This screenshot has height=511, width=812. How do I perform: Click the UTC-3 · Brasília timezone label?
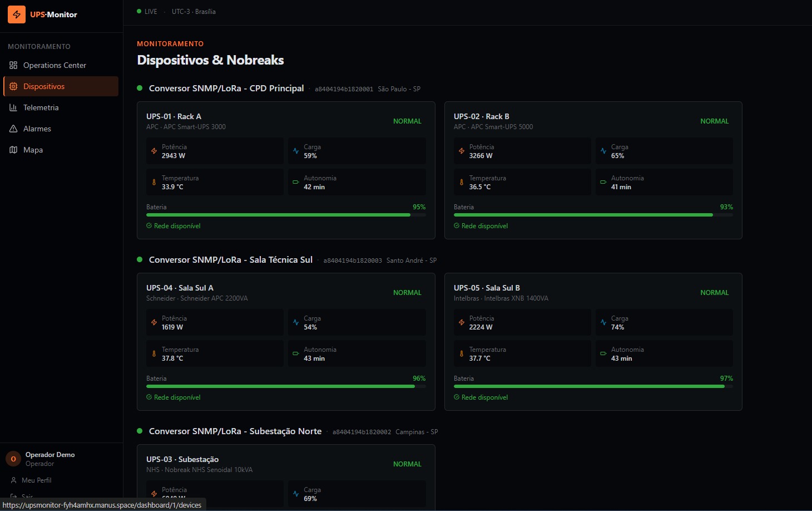pos(194,12)
